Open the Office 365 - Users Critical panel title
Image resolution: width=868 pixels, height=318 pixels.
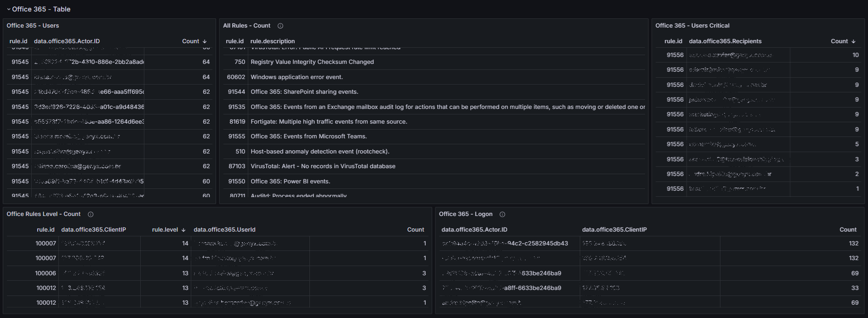click(x=692, y=26)
